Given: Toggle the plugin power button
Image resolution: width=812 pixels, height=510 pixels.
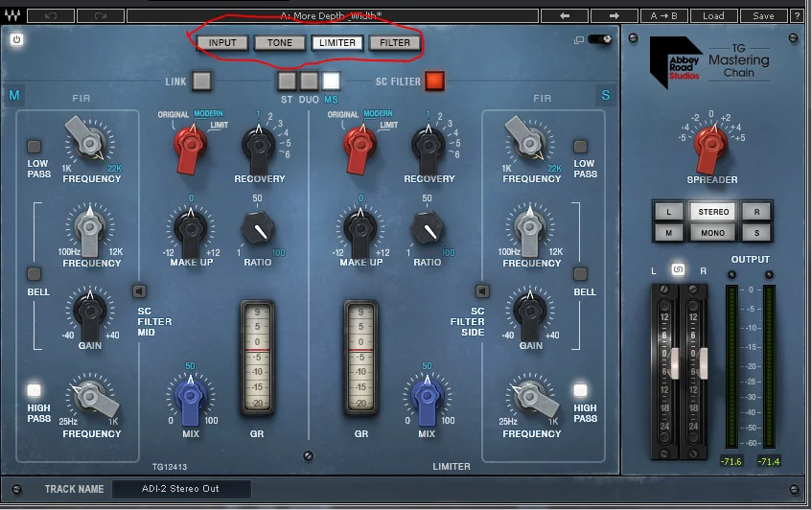Looking at the screenshot, I should click(x=16, y=39).
